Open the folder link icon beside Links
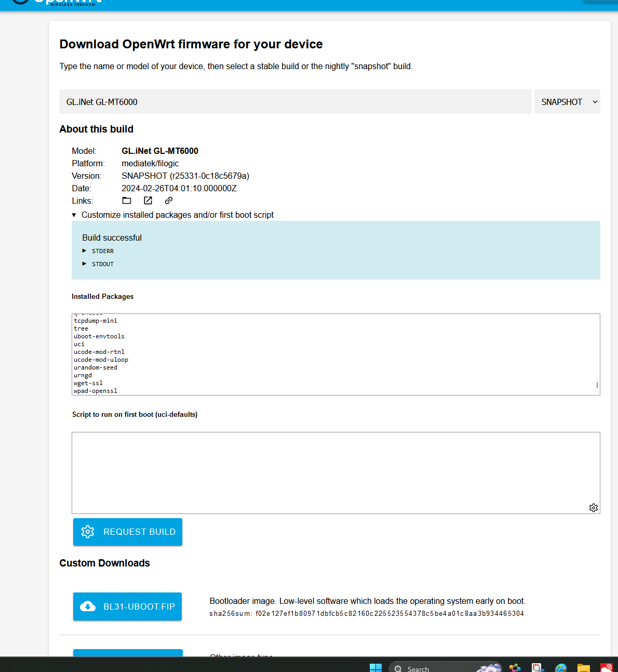This screenshot has width=618, height=672. click(127, 201)
